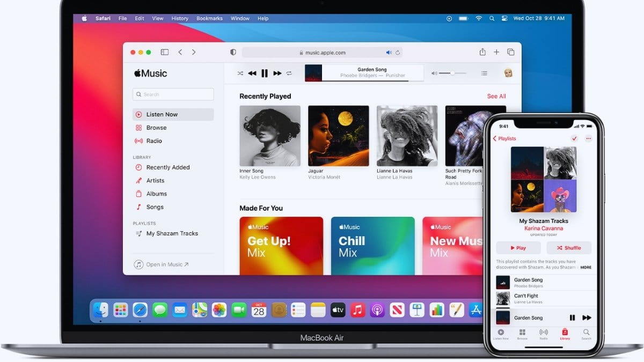Open the File menu
Viewport: 644px width, 362px height.
coord(123,18)
